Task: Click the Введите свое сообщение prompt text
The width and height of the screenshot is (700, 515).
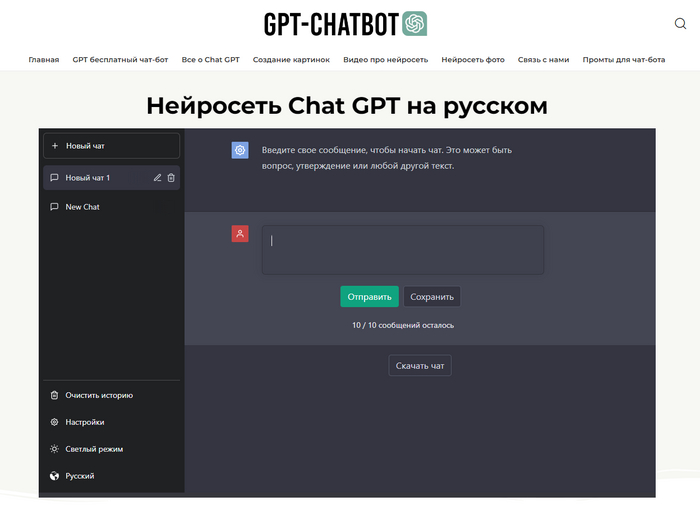Action: point(387,158)
